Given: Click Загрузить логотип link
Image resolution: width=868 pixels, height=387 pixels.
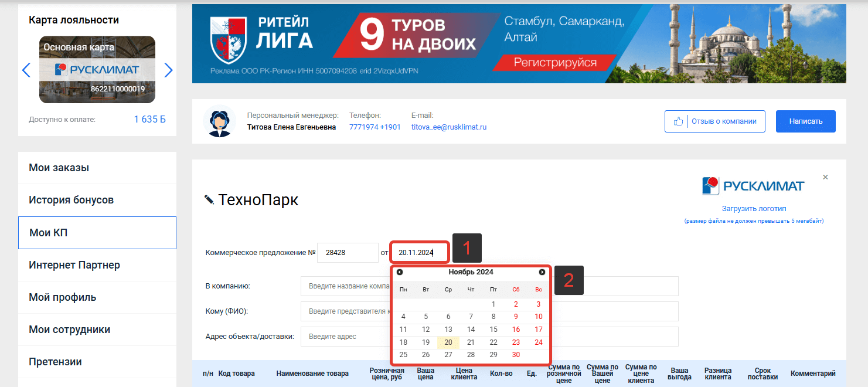Looking at the screenshot, I should click(754, 209).
